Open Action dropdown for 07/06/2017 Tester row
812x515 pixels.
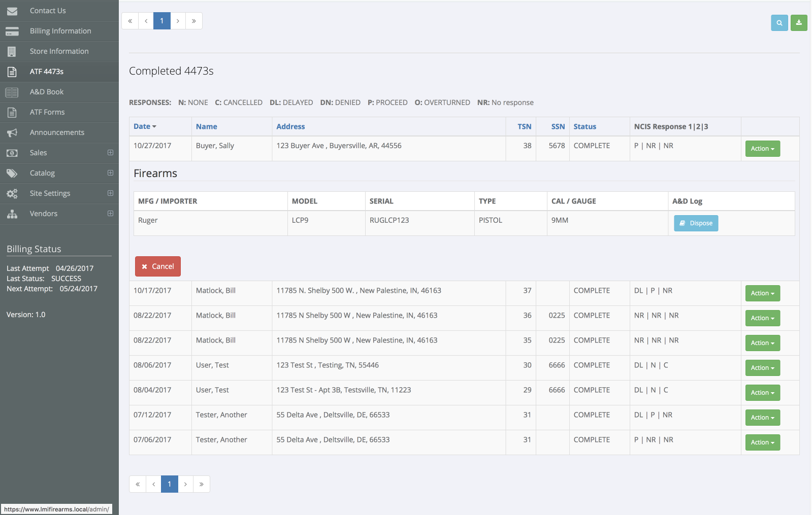[763, 442]
